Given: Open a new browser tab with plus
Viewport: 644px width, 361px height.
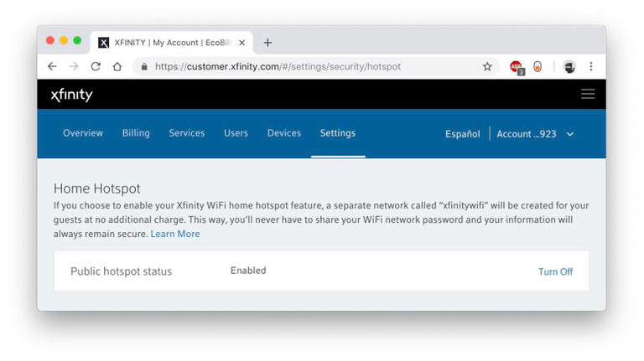Looking at the screenshot, I should (267, 43).
